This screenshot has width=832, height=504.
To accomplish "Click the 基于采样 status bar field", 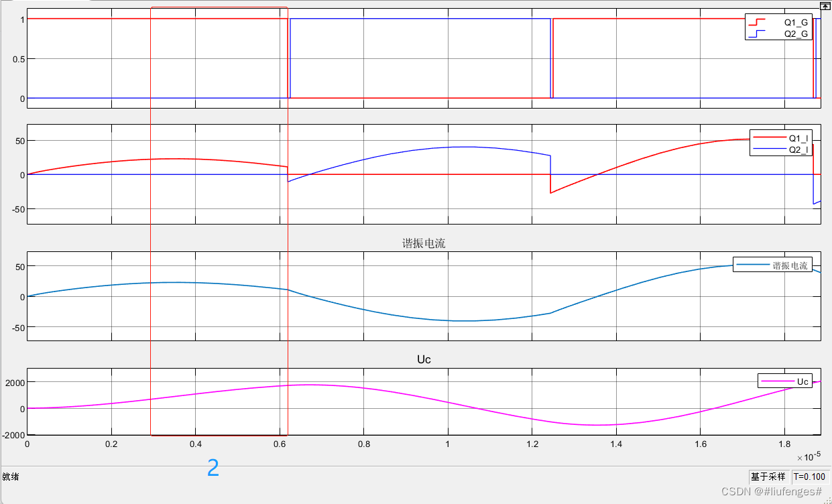I will (x=768, y=477).
